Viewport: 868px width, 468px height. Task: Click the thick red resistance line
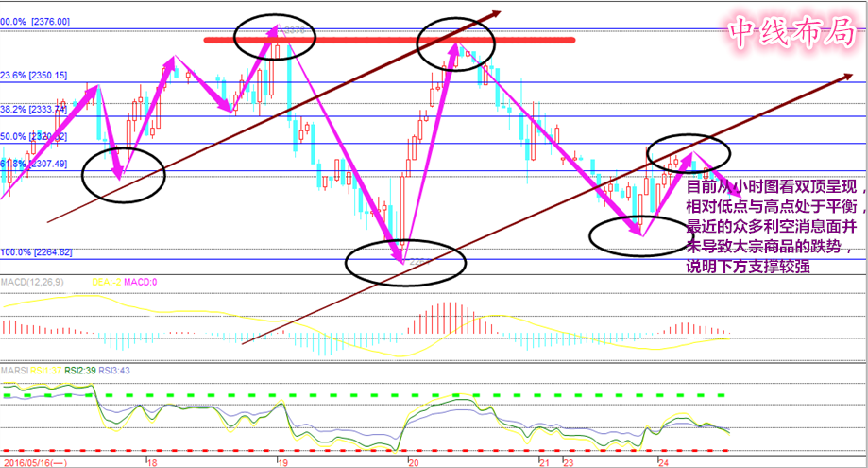[x=388, y=40]
